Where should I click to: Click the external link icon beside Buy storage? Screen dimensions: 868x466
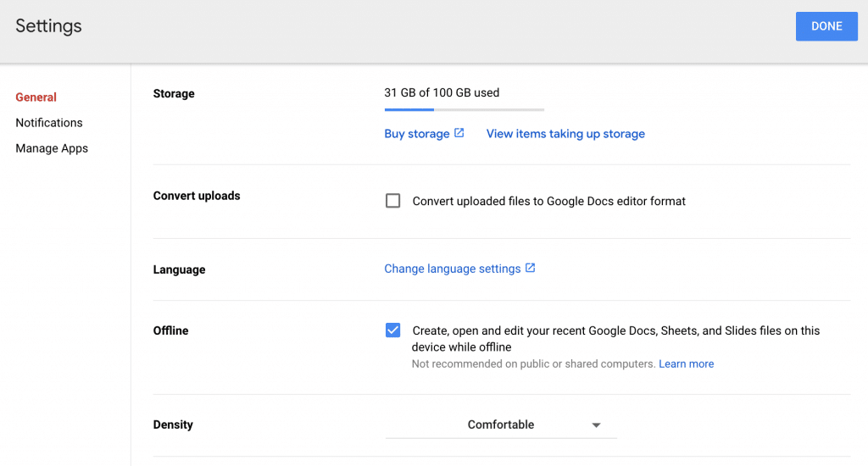[x=459, y=133]
